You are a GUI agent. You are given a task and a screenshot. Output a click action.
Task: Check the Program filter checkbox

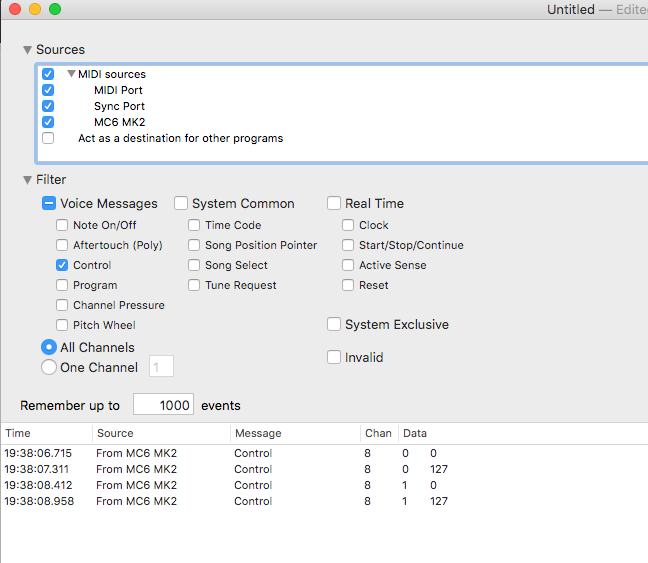(62, 285)
